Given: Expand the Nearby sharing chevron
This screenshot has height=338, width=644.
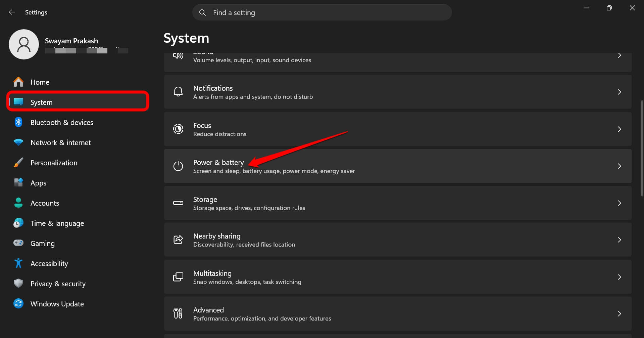Looking at the screenshot, I should tap(620, 240).
